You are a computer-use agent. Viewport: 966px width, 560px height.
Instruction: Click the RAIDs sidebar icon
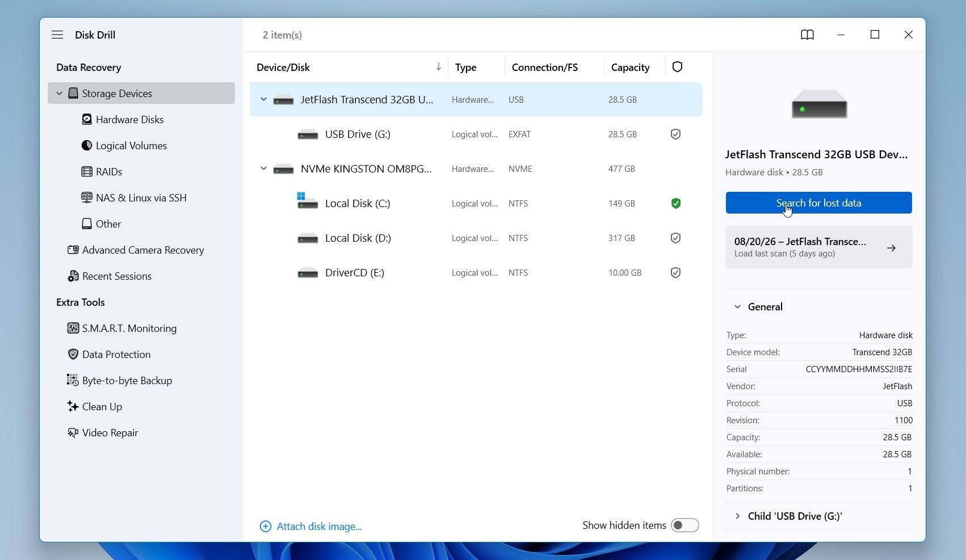(87, 171)
